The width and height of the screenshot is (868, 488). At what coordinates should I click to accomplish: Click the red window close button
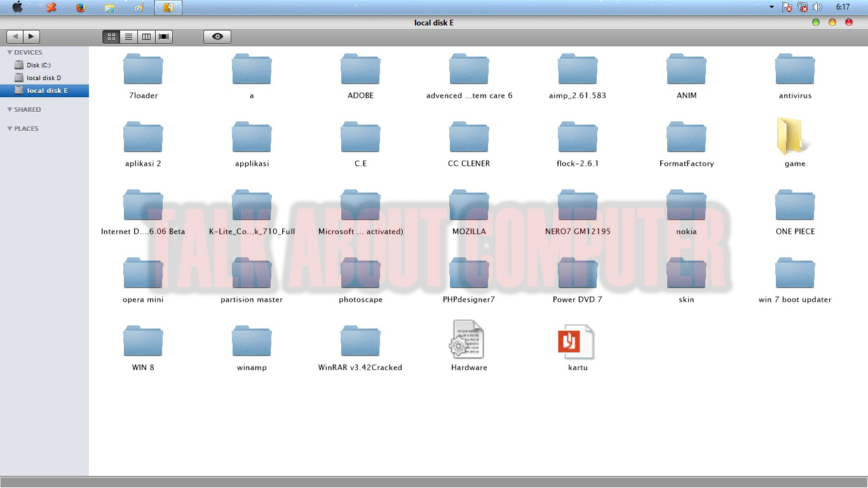pyautogui.click(x=849, y=22)
